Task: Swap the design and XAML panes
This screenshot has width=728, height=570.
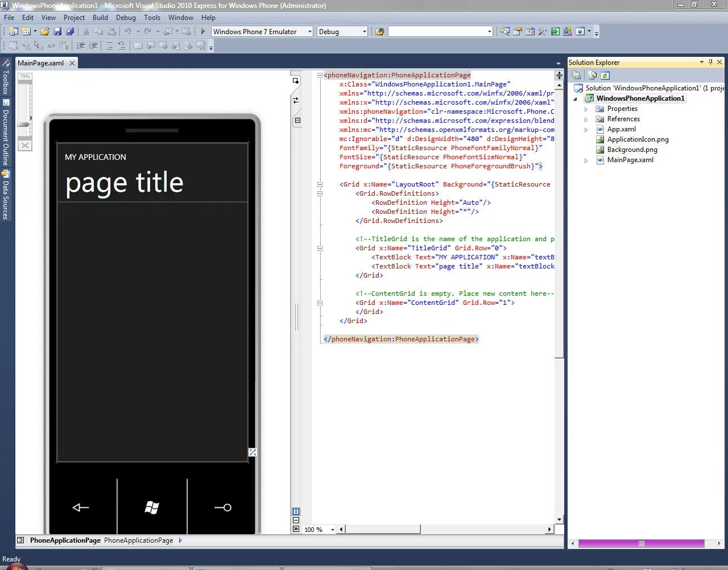Action: coord(296,100)
